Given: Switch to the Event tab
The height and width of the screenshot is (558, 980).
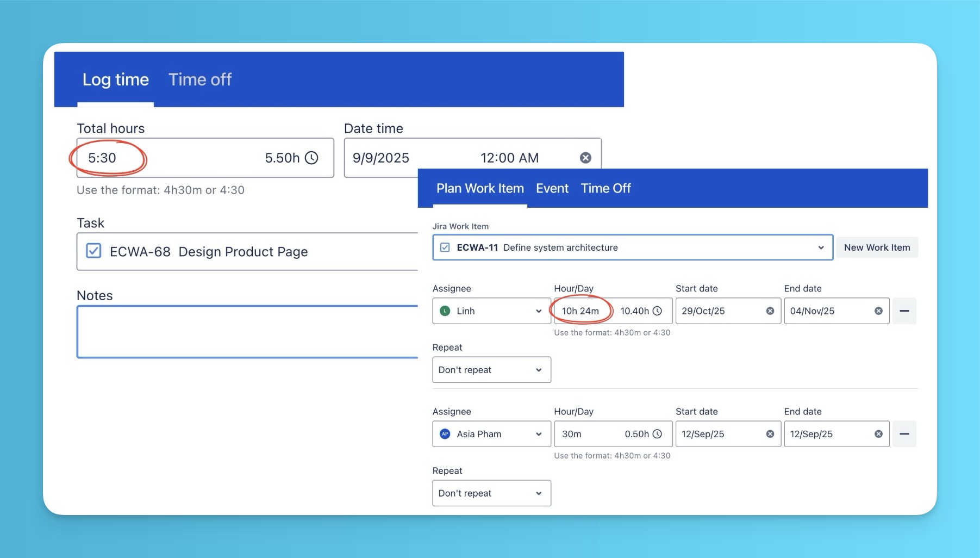Looking at the screenshot, I should coord(552,189).
